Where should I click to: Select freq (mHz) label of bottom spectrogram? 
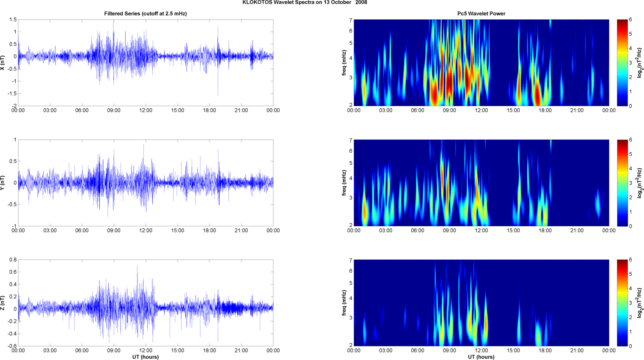344,303
